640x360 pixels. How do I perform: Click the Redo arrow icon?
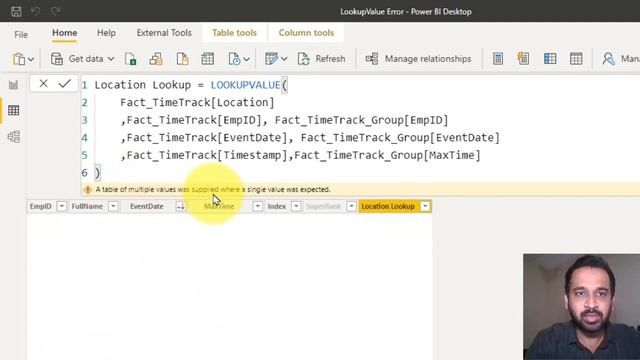click(x=56, y=11)
